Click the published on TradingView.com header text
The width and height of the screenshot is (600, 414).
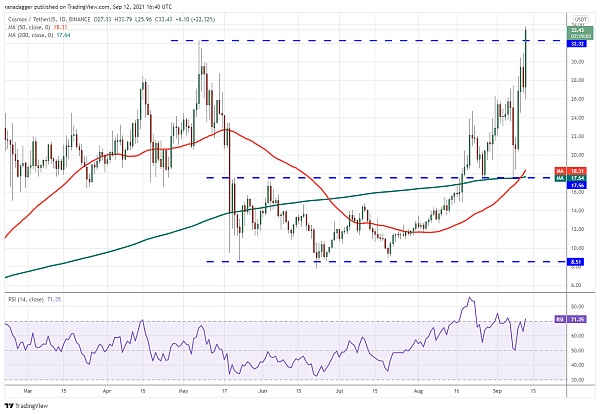(88, 7)
